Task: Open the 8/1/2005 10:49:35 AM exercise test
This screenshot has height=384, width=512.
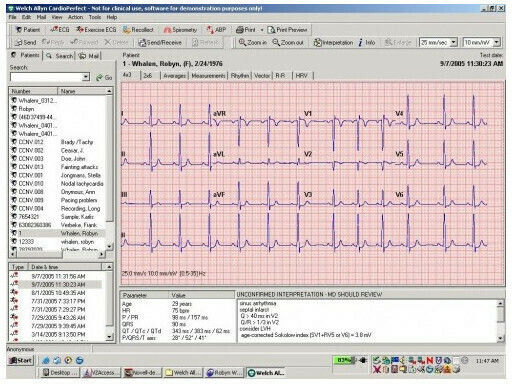Action: coord(58,293)
